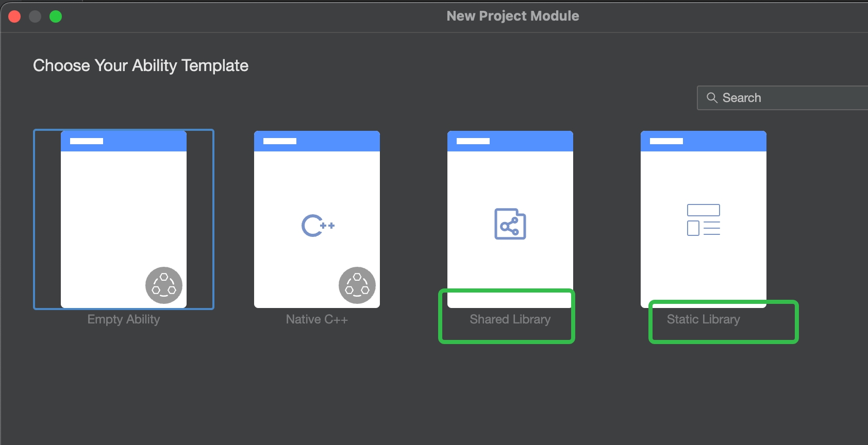Select the Static Library label text
868x445 pixels.
(x=704, y=319)
